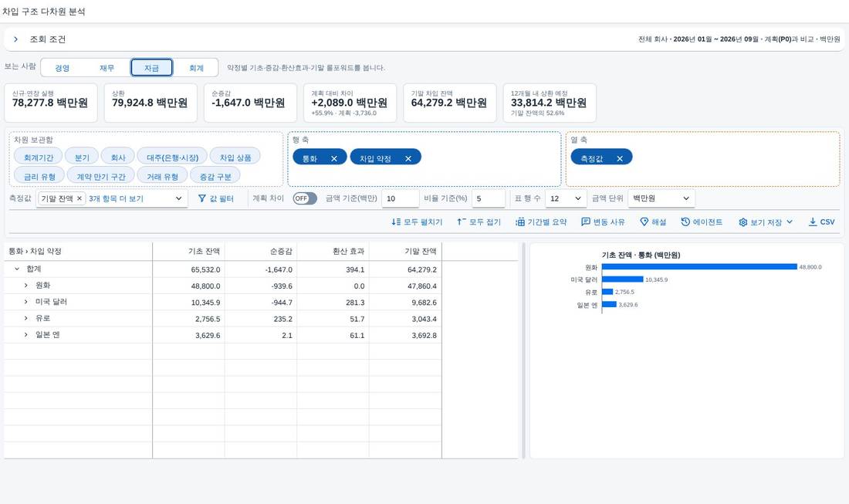The height and width of the screenshot is (504, 849).
Task: Collapse all rows with 모두 접기
Action: tap(479, 222)
